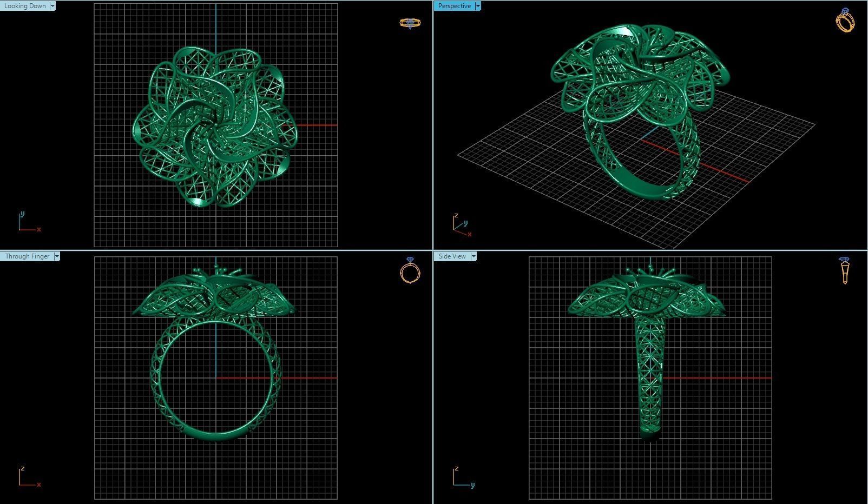The height and width of the screenshot is (504, 868).
Task: Click the YZ axis indicator in Side View
Action: (x=464, y=477)
